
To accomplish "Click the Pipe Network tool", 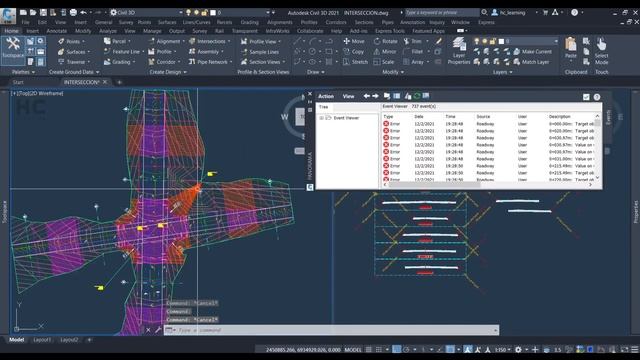I will tap(210, 62).
